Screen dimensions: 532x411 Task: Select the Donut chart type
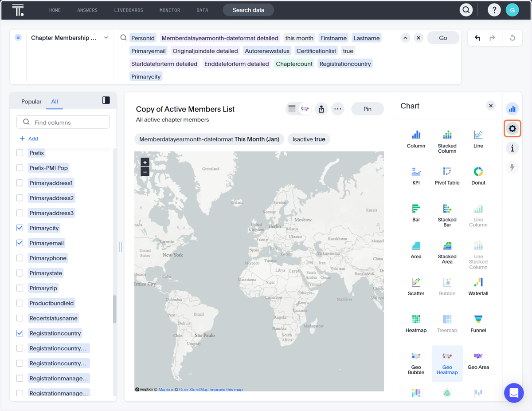pyautogui.click(x=478, y=176)
